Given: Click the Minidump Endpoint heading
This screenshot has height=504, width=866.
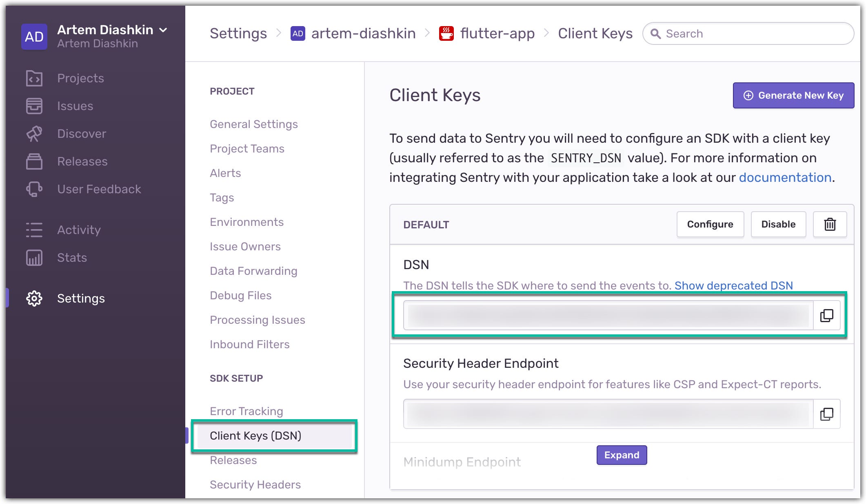Looking at the screenshot, I should click(462, 462).
